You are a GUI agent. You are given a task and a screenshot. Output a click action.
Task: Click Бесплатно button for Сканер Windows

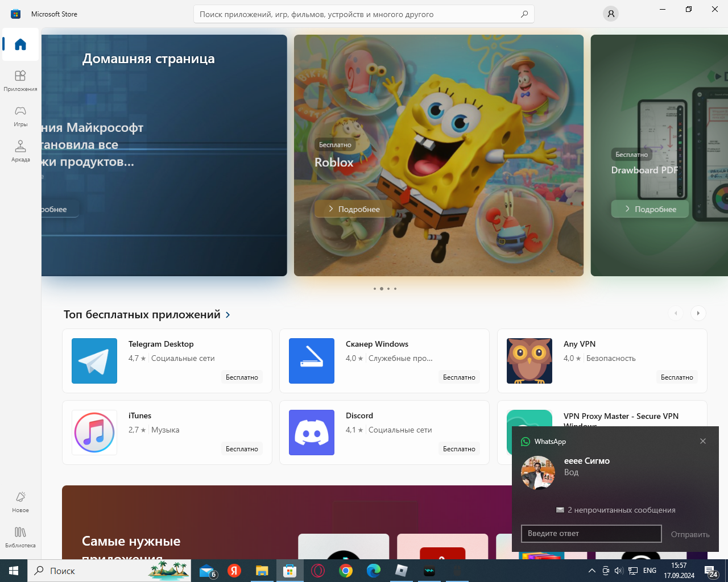pyautogui.click(x=459, y=377)
